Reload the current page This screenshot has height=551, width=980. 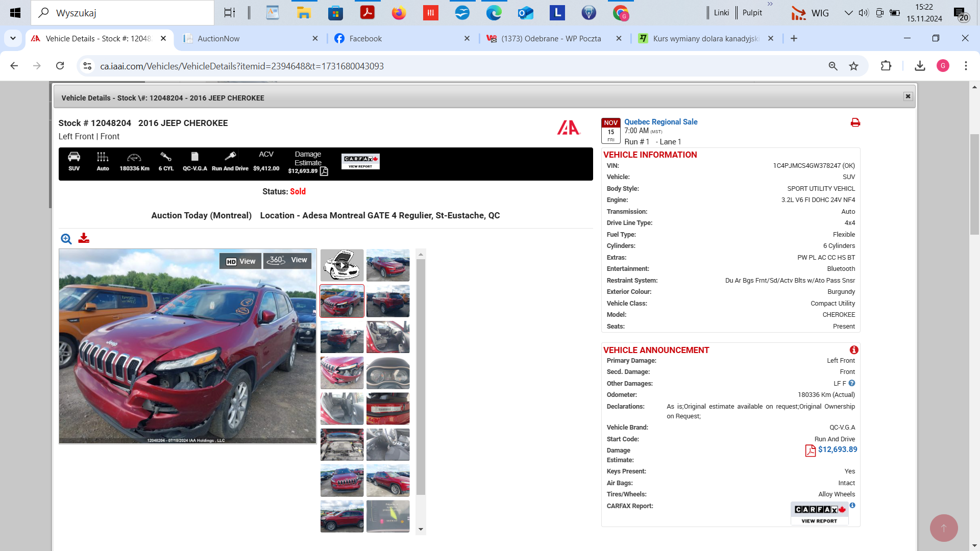pos(60,66)
